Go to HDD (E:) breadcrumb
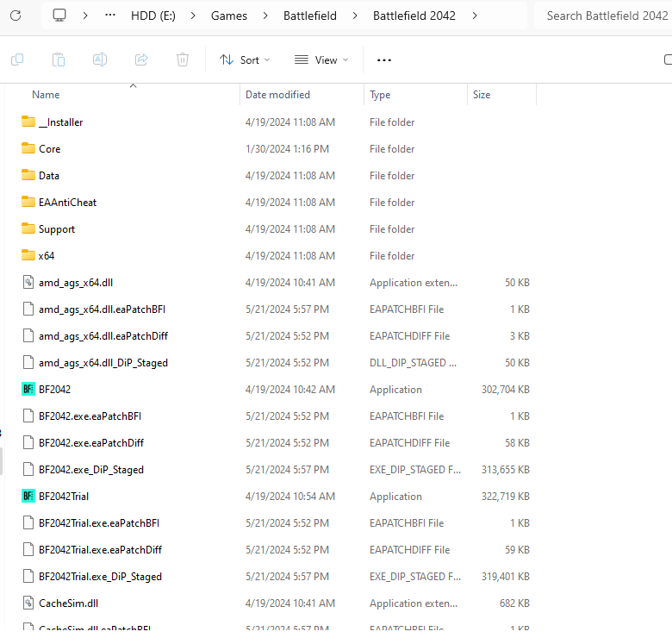This screenshot has width=672, height=644. [153, 16]
